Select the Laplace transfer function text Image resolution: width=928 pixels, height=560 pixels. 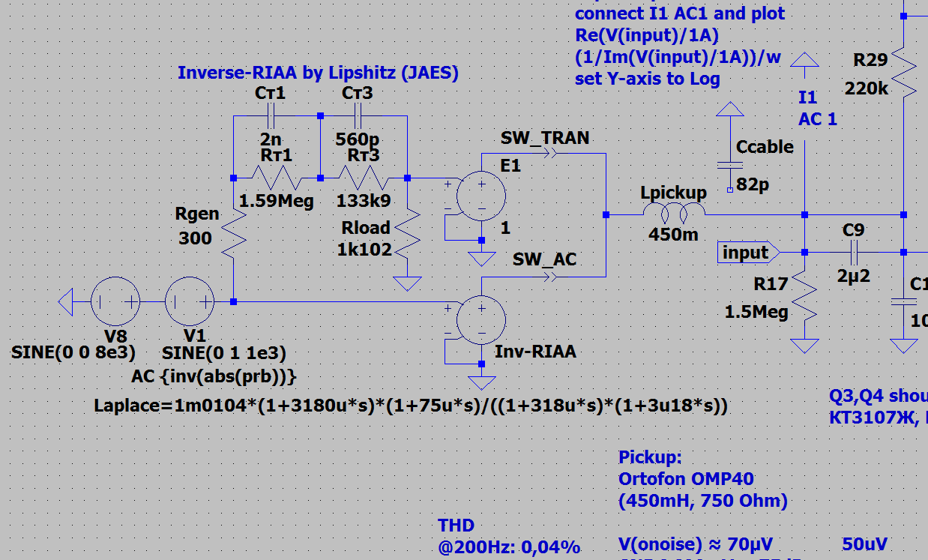click(x=411, y=406)
